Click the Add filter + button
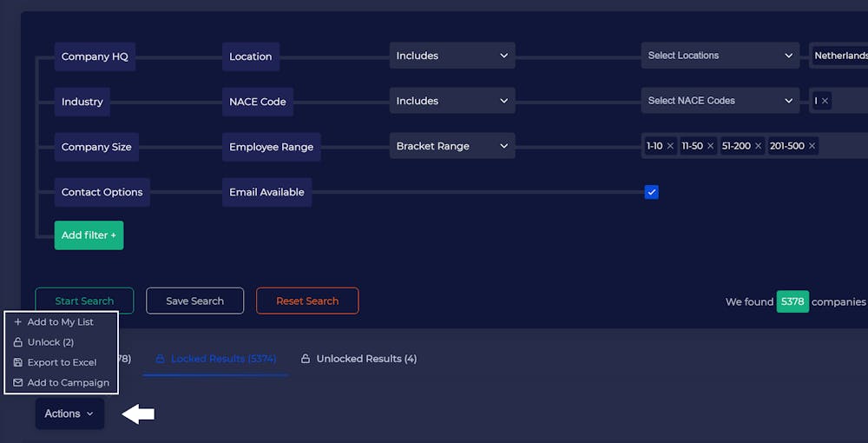The height and width of the screenshot is (443, 868). point(89,235)
